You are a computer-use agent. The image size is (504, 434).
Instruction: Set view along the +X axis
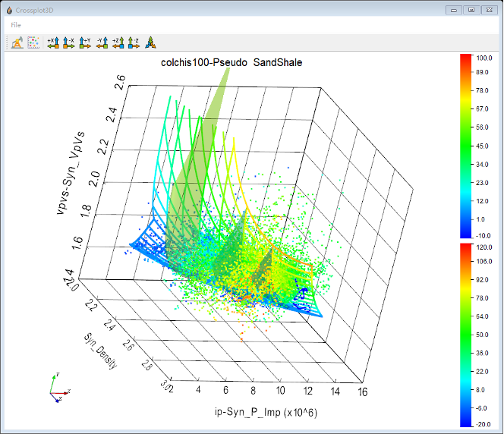(x=52, y=42)
